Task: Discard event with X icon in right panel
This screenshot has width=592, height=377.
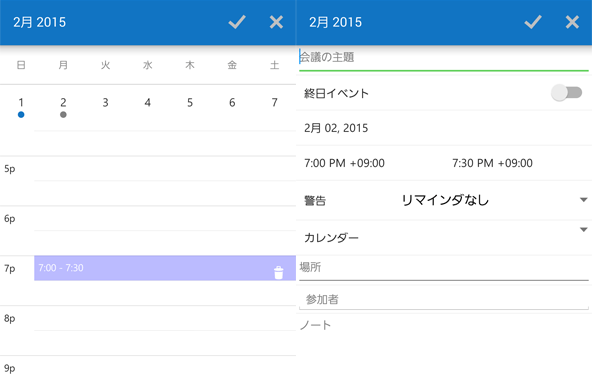Action: 572,22
